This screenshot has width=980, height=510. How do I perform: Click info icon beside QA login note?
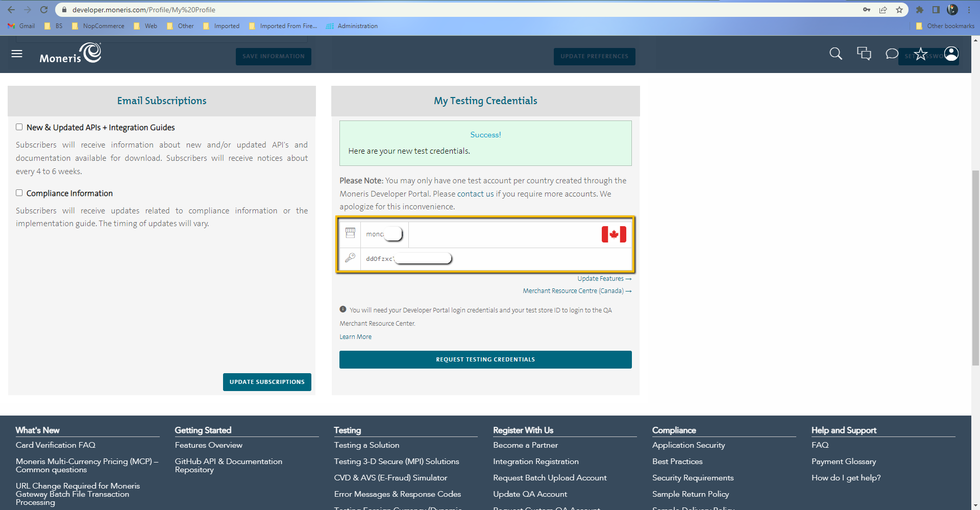pos(343,309)
